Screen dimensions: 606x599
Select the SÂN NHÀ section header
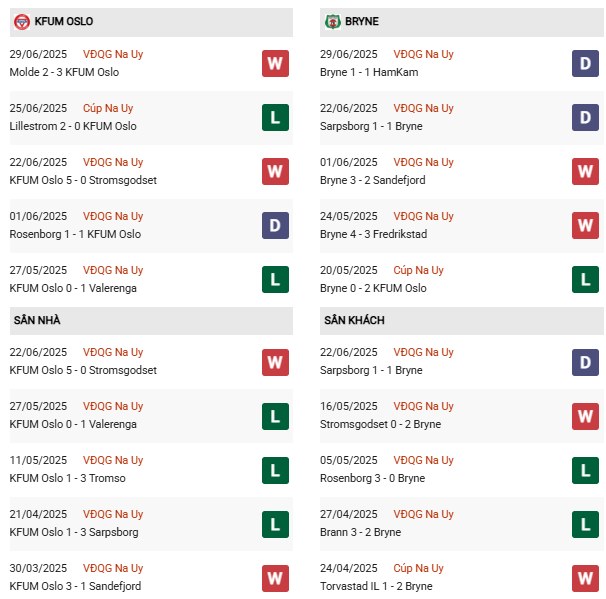coord(37,320)
